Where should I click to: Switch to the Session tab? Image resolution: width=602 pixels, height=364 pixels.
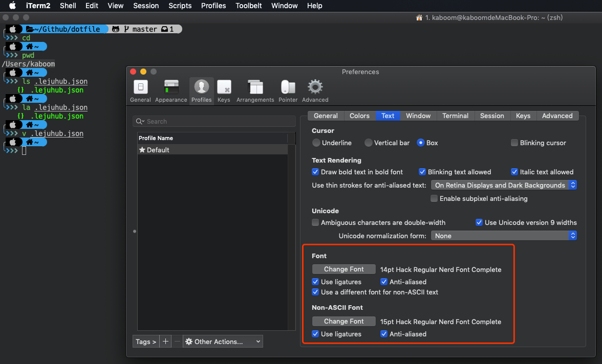coord(492,116)
